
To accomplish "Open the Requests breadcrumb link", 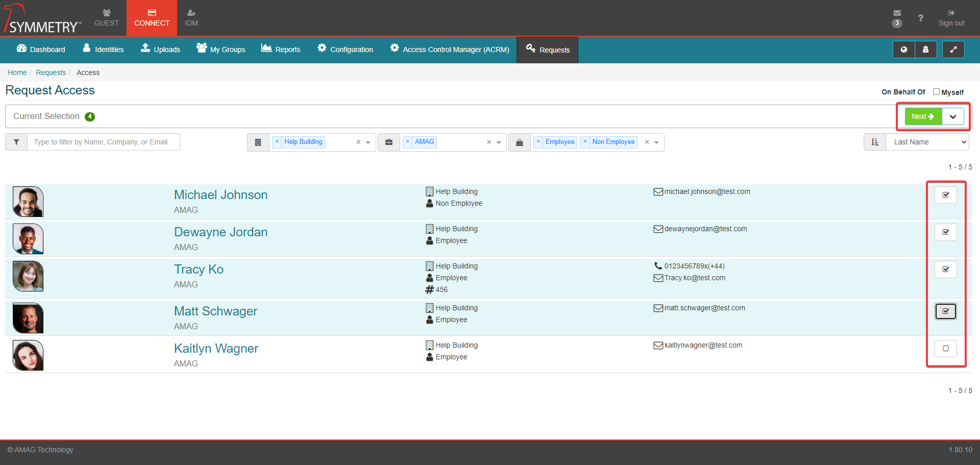I will (x=51, y=72).
